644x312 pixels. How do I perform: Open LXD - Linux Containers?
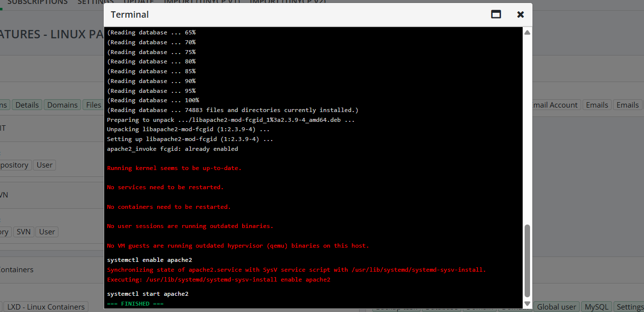[x=46, y=306]
